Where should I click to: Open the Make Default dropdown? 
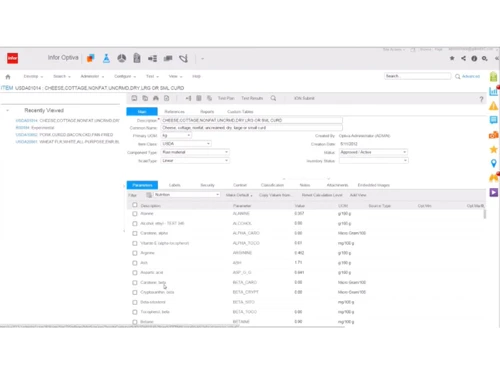239,195
